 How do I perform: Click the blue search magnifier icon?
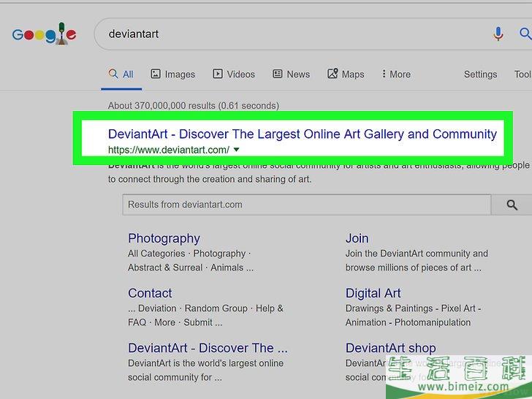pos(525,34)
